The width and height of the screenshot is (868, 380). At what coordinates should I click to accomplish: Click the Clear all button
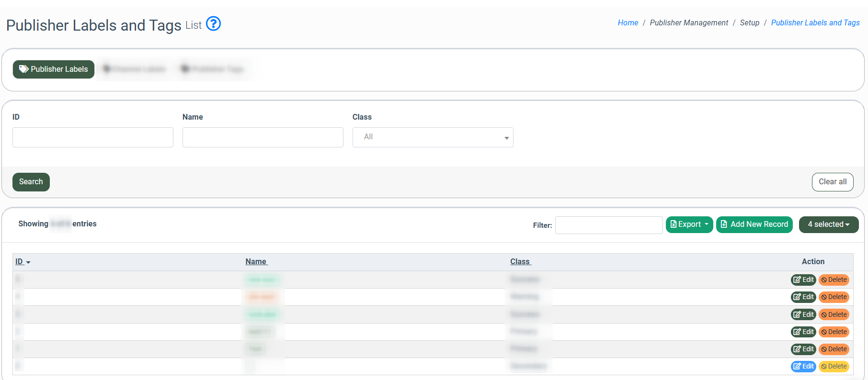[x=832, y=182]
